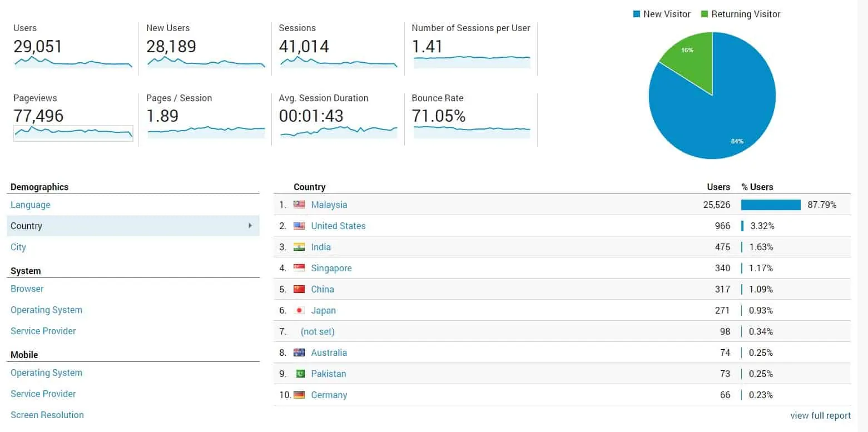The height and width of the screenshot is (432, 868).
Task: Select Language under Demographics
Action: [31, 205]
